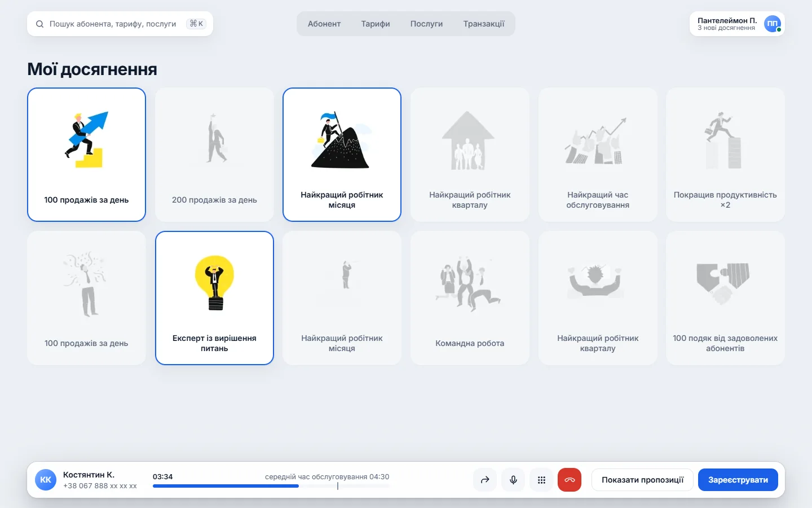Open the '100 подяк від задоволених абонентів' card
The height and width of the screenshot is (508, 812).
click(x=725, y=298)
